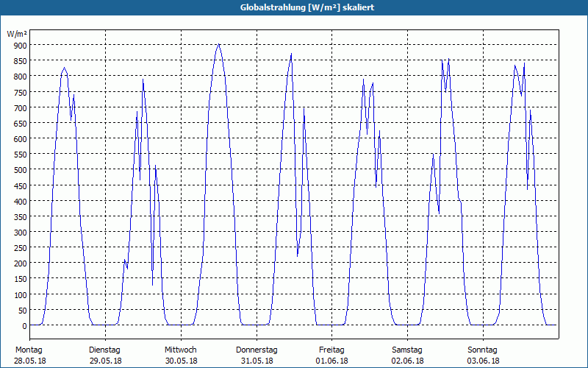This screenshot has width=588, height=368.
Task: Select the 200 y-axis value
Action: click(21, 263)
